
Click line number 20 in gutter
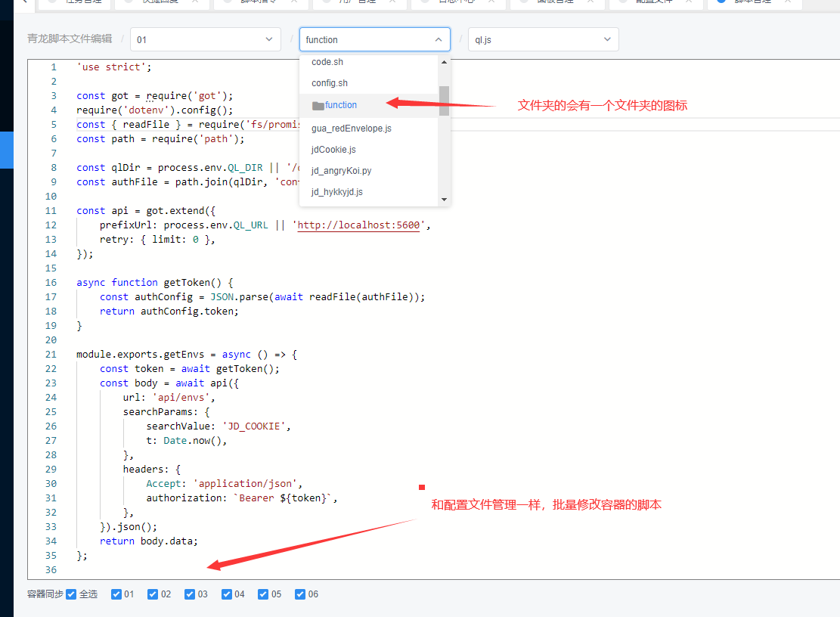pos(51,340)
